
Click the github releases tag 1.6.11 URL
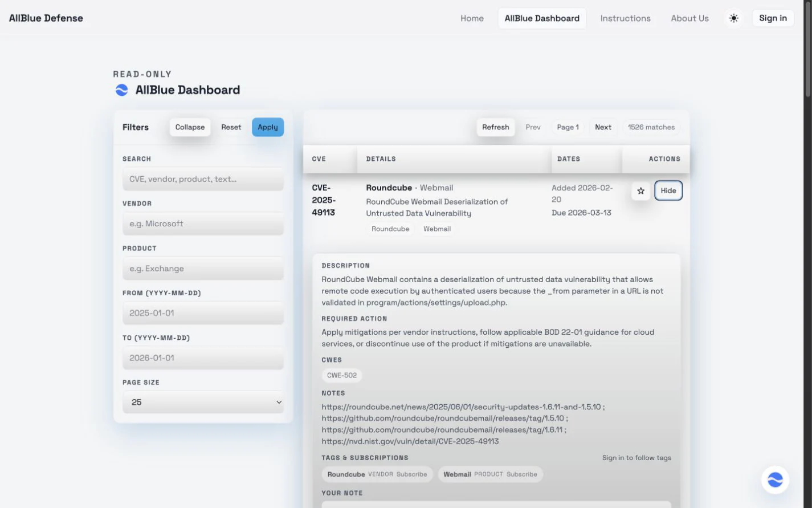click(x=442, y=430)
